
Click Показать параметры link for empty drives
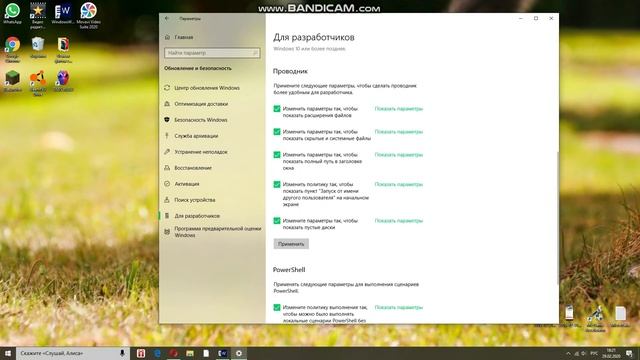399,220
